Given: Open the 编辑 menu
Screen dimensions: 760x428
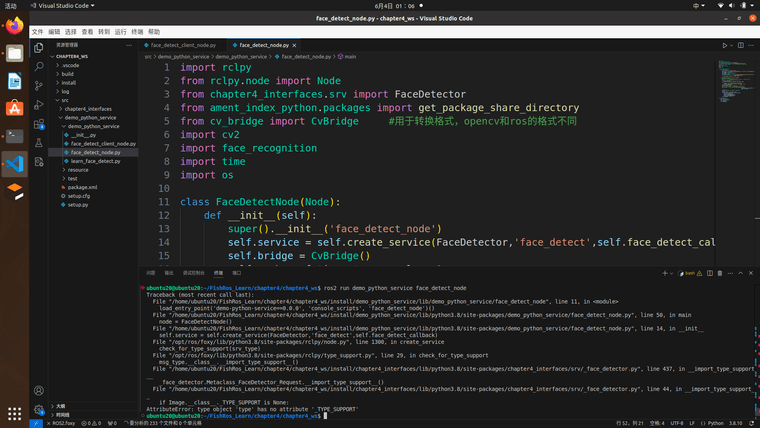Looking at the screenshot, I should [54, 32].
